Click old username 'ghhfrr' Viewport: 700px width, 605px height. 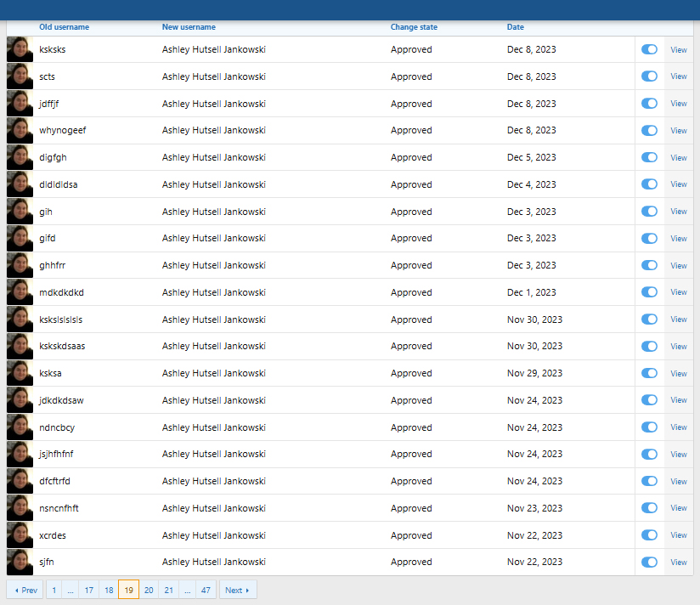pos(52,265)
